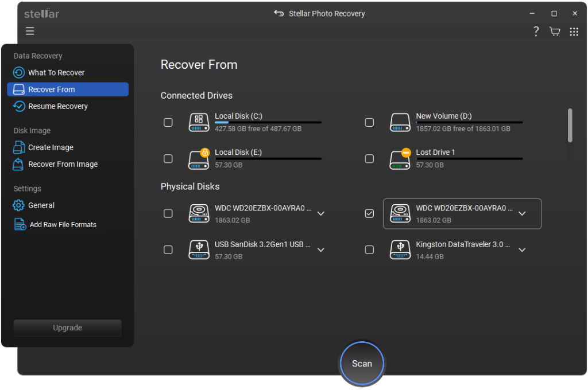Select the Lost Drive 1 label
This screenshot has height=390, width=588.
(x=435, y=153)
